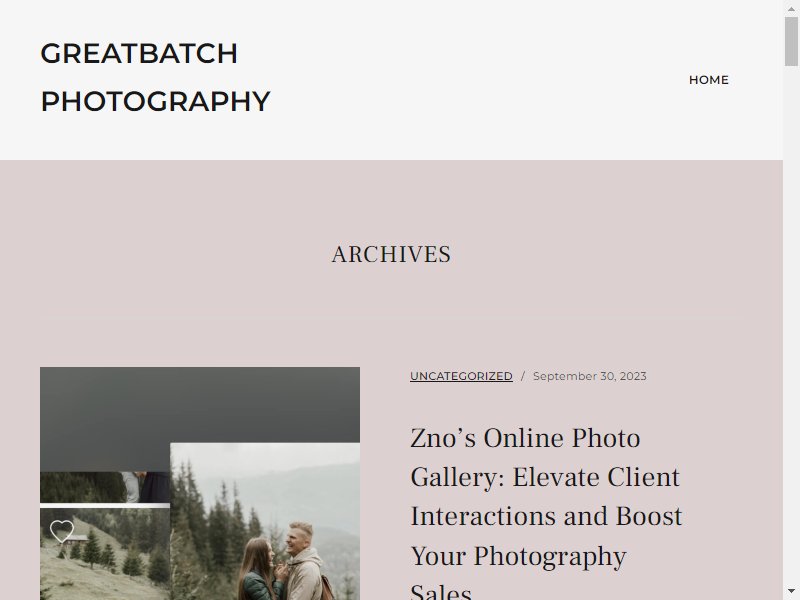
Task: Click the divider line below ARCHIVES
Action: (x=391, y=320)
